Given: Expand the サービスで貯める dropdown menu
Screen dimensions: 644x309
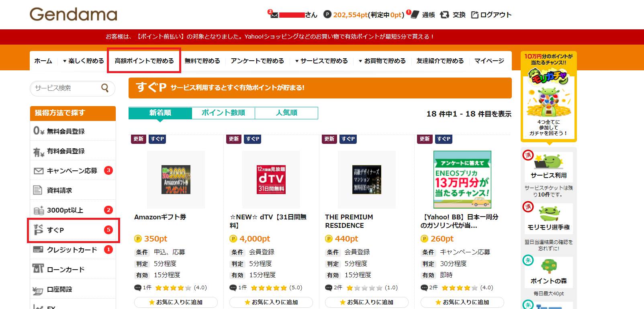Looking at the screenshot, I should point(321,61).
